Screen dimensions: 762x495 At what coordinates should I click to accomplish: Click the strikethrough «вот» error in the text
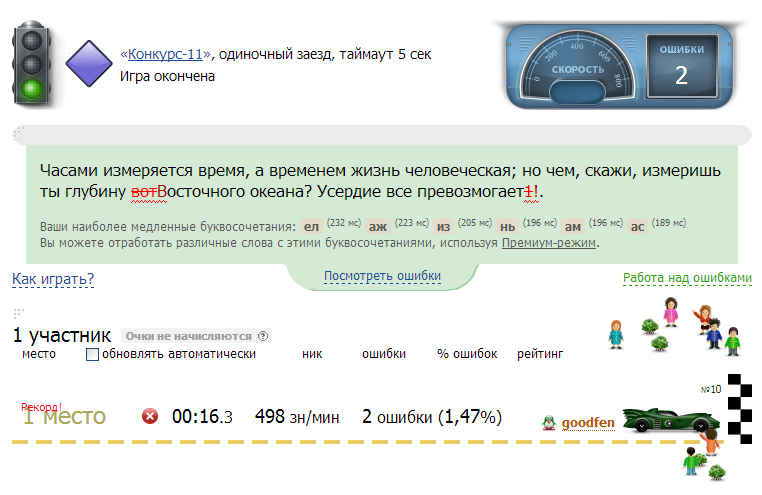pyautogui.click(x=144, y=191)
